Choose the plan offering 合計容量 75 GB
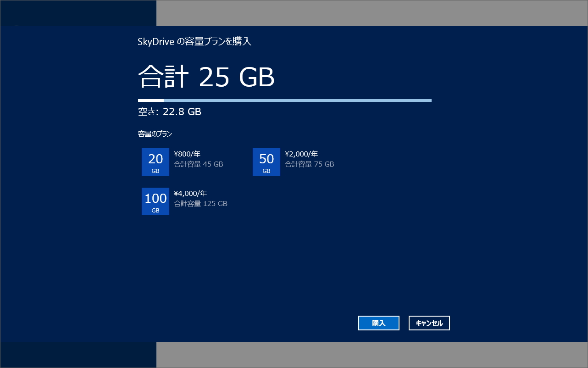This screenshot has width=588, height=368. [x=266, y=162]
